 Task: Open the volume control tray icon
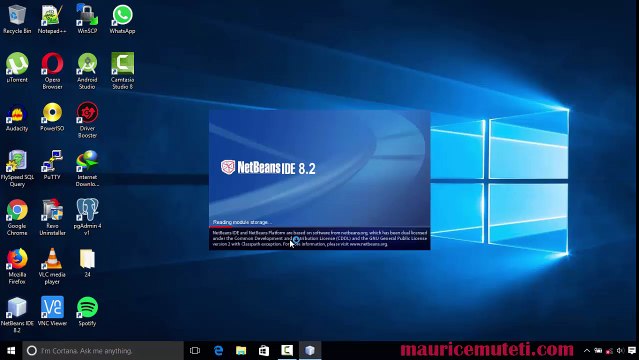[620, 351]
